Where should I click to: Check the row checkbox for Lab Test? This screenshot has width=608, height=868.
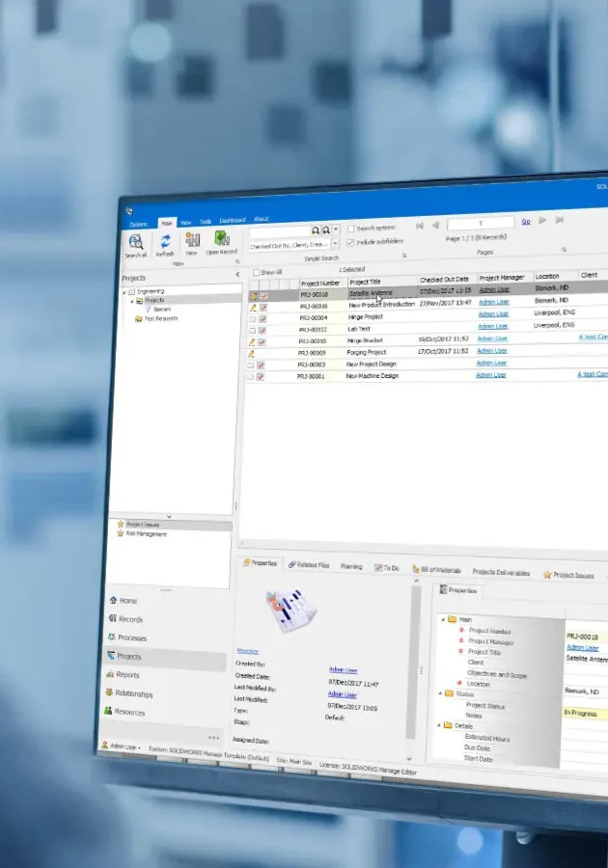tap(253, 331)
